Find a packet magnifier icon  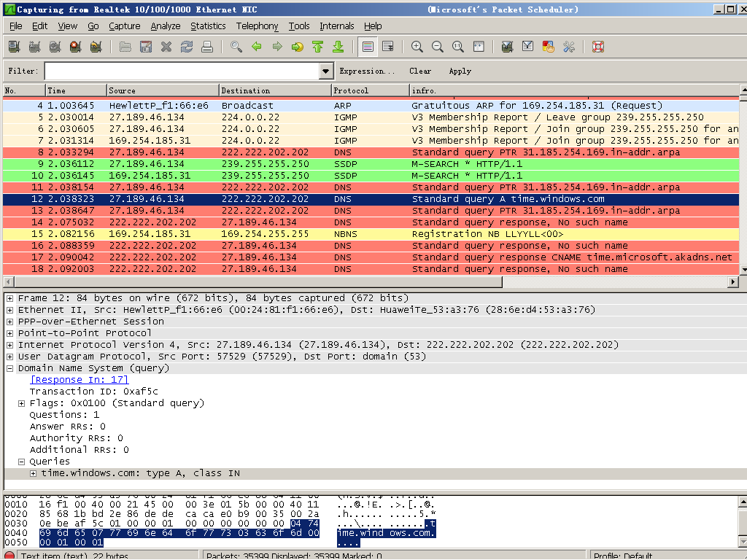pyautogui.click(x=236, y=47)
